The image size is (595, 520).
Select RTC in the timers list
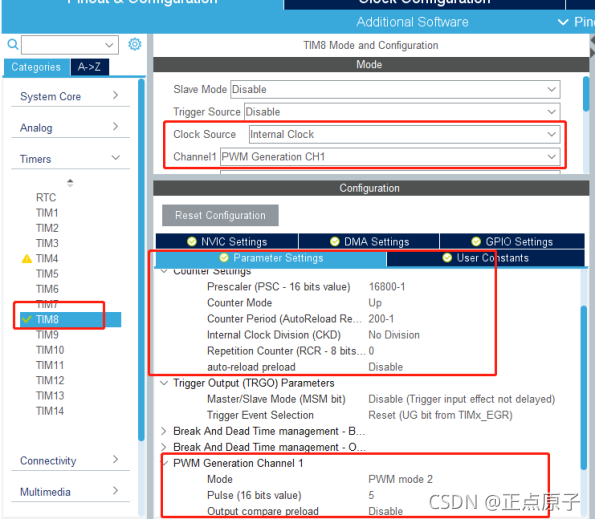[46, 197]
